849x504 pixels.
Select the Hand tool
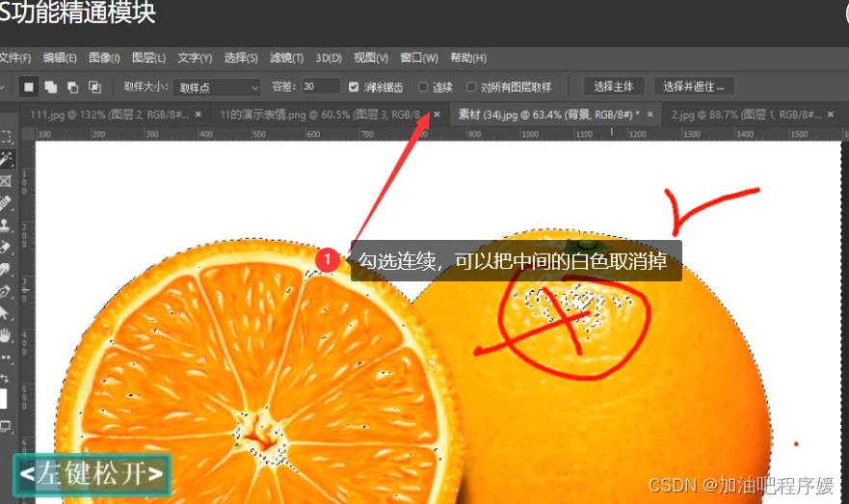[x=6, y=335]
